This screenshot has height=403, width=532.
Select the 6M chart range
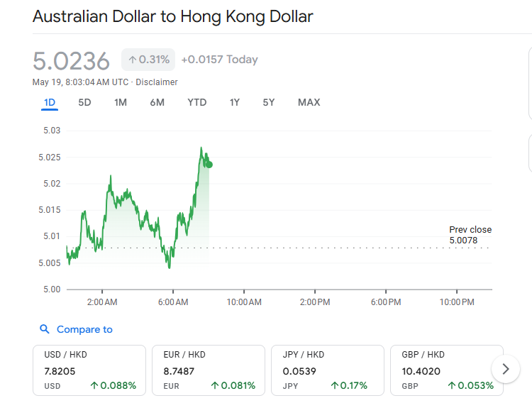pyautogui.click(x=157, y=103)
